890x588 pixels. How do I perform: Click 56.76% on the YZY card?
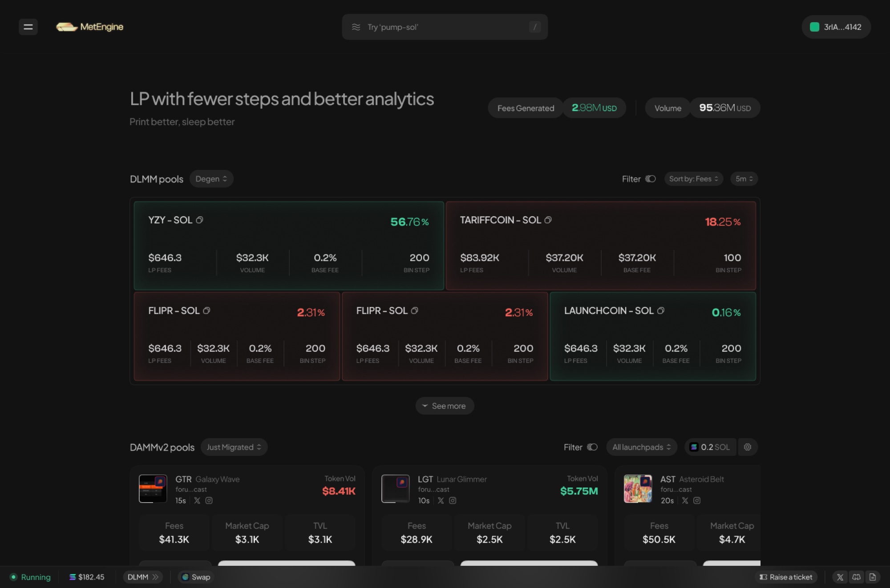click(x=409, y=222)
